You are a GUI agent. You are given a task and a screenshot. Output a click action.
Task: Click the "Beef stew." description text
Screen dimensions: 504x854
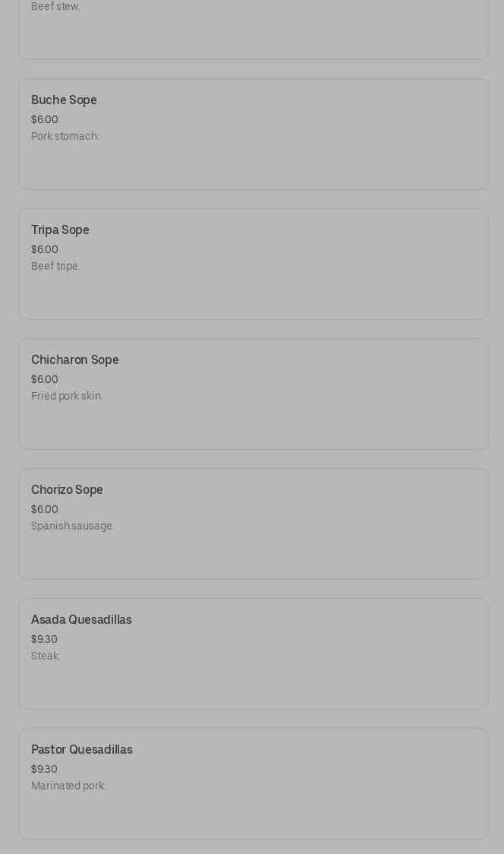pos(55,7)
